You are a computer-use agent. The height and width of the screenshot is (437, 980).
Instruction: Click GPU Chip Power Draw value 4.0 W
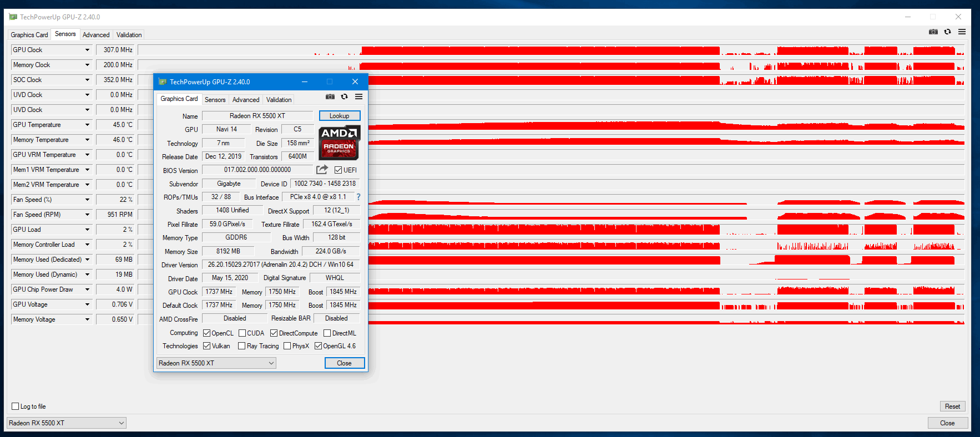coord(115,289)
